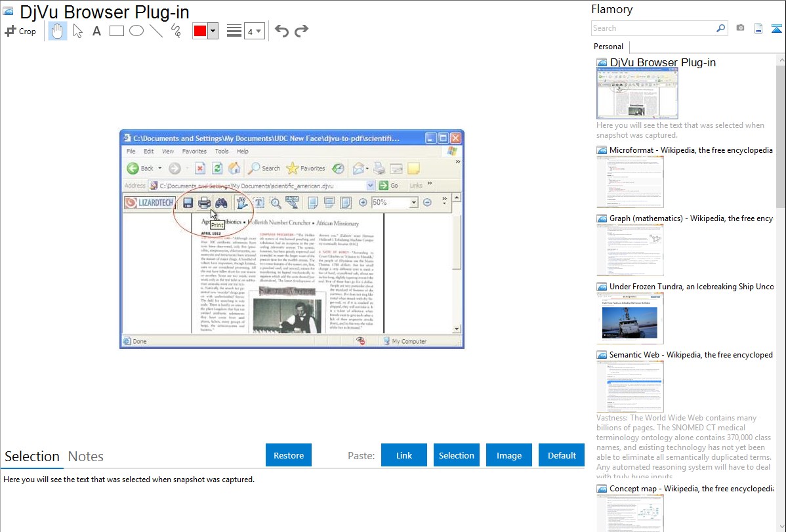Choose the straight line tool
Viewport: 786px width, 532px height.
point(156,31)
